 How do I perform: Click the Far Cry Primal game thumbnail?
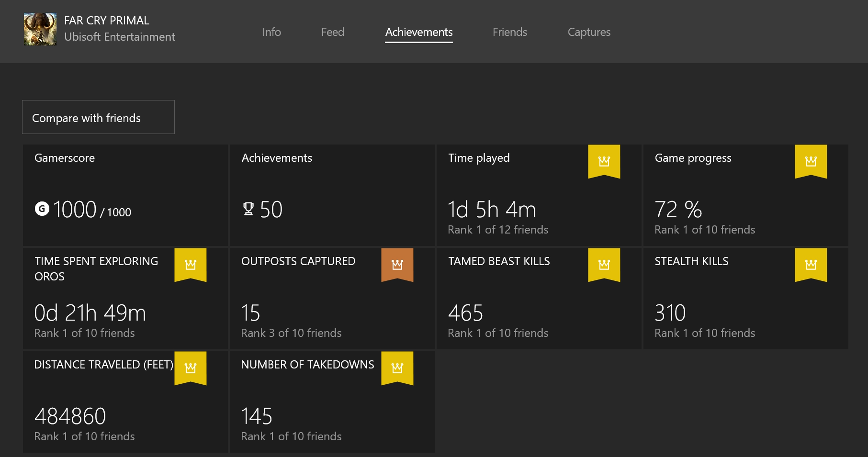click(x=40, y=29)
